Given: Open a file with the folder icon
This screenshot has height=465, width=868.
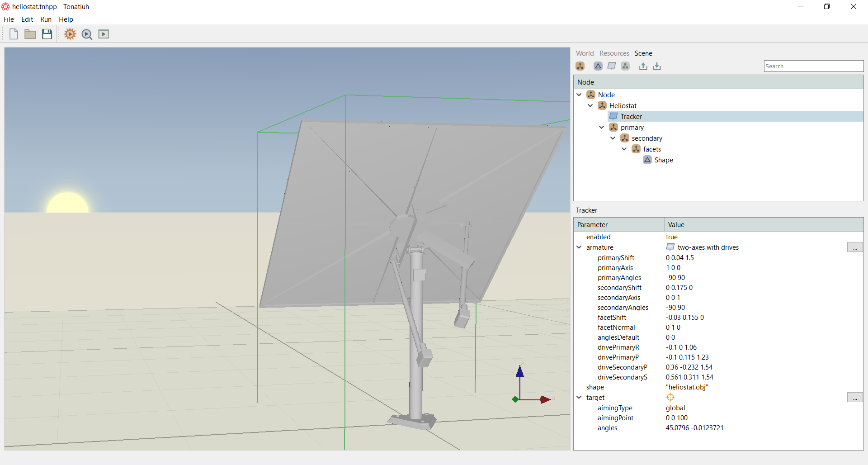Looking at the screenshot, I should 30,34.
